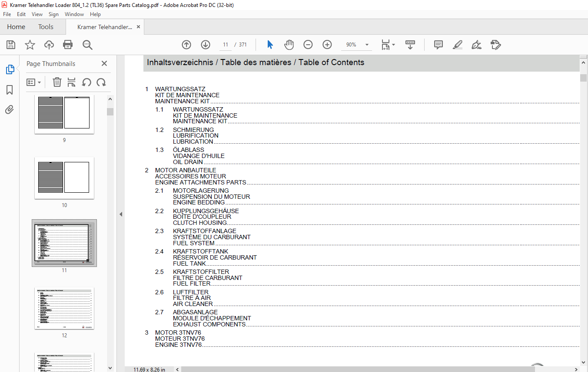
Task: Open the Window menu
Action: point(74,14)
